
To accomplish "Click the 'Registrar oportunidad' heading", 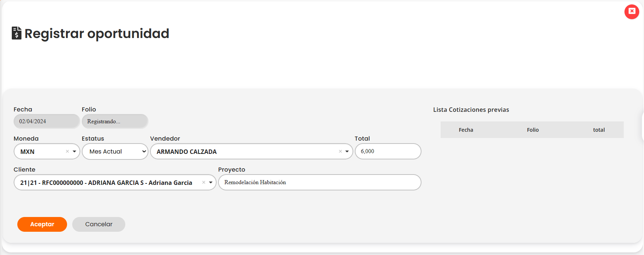I will click(x=97, y=34).
